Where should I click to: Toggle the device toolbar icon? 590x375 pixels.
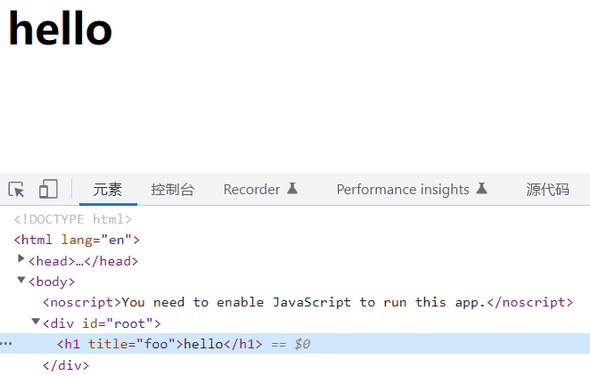coord(48,189)
